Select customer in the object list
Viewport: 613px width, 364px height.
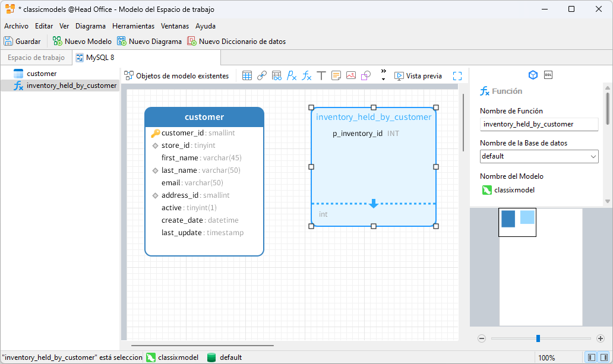[60, 74]
